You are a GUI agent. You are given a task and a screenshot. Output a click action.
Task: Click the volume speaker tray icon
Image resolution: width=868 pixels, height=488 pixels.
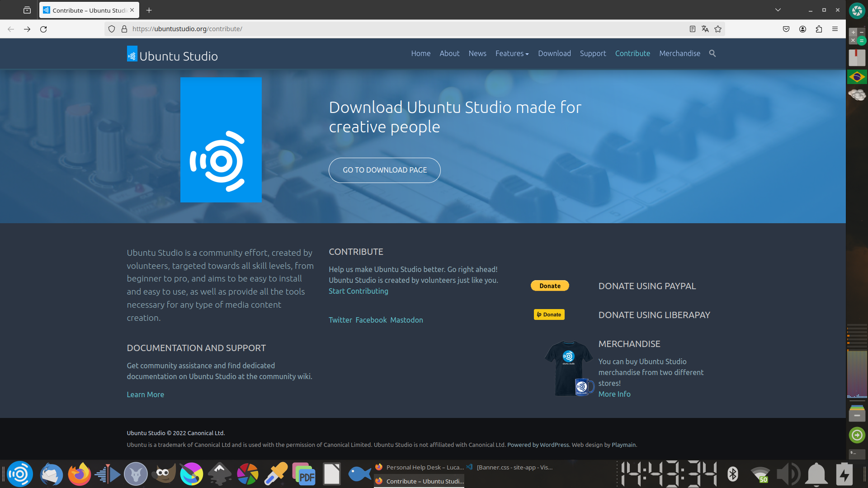click(x=788, y=474)
